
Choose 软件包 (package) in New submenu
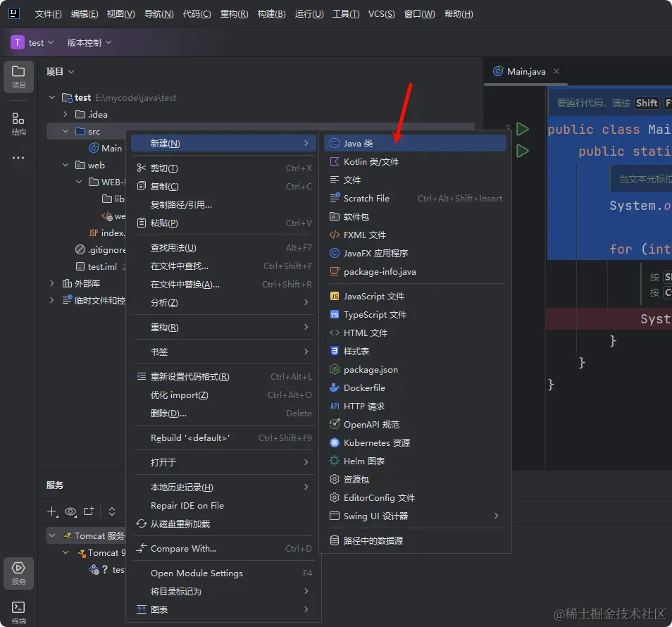tap(415, 216)
